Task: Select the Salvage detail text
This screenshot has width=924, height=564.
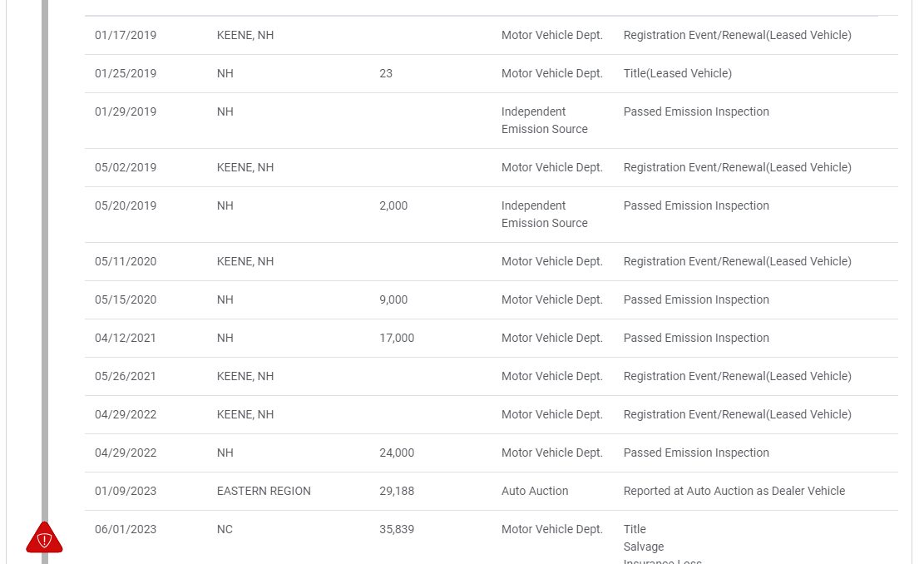Action: 644,547
